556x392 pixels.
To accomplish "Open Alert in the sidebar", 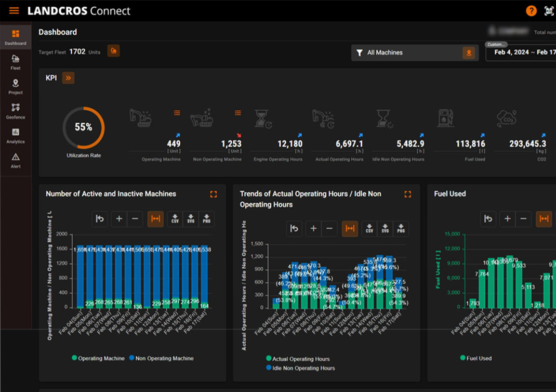I will [x=16, y=160].
